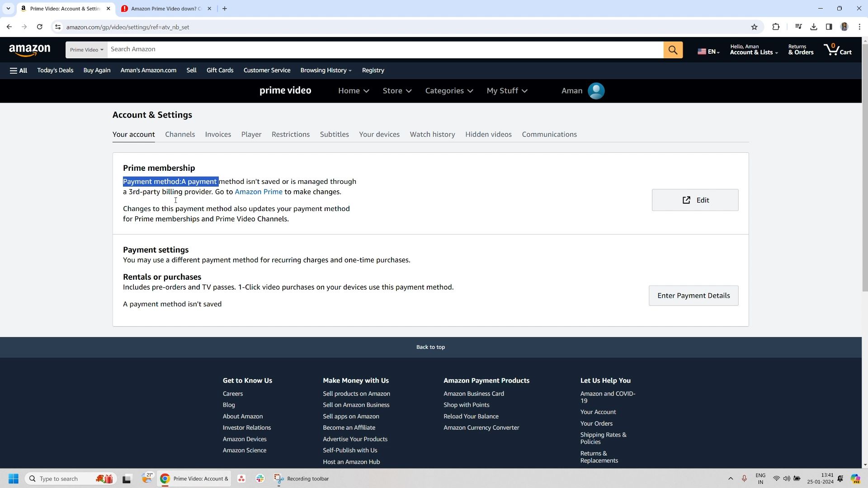Open the Amazon cart icon
This screenshot has height=488, width=868.
click(x=834, y=49)
